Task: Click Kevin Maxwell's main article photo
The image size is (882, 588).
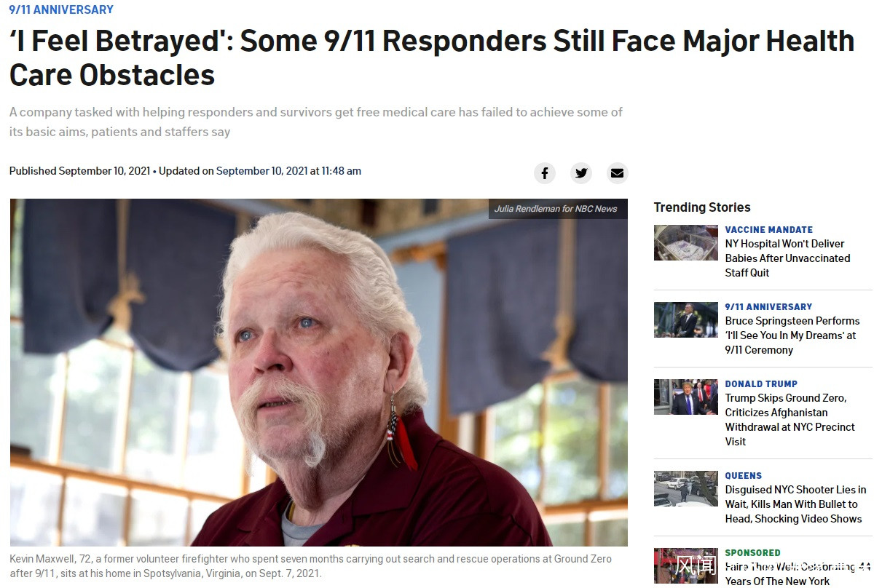Action: [x=318, y=372]
